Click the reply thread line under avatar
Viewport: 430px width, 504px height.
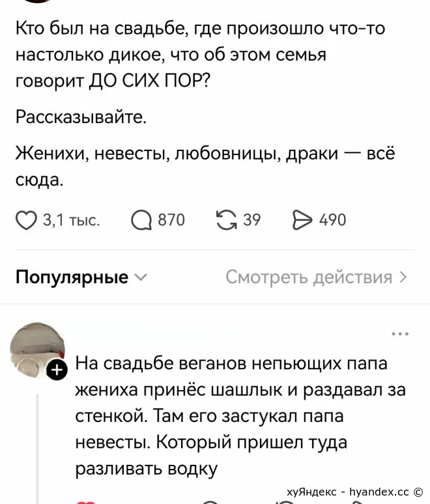[37, 449]
